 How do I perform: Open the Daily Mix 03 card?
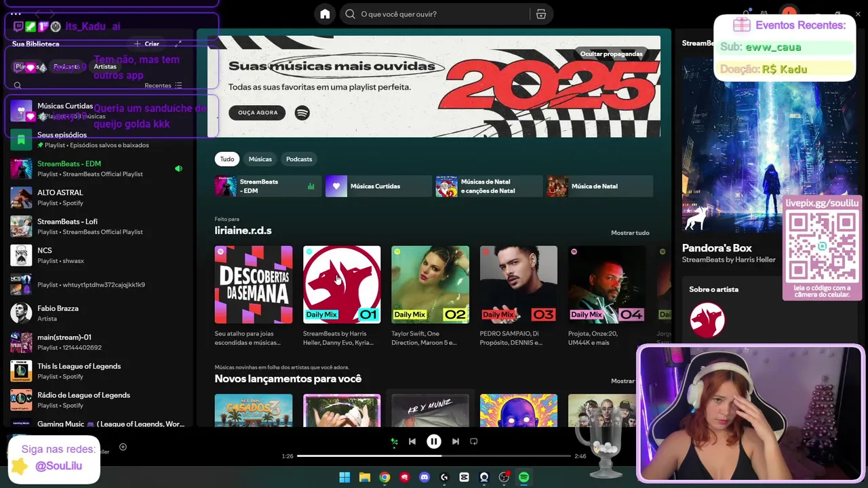pos(518,296)
